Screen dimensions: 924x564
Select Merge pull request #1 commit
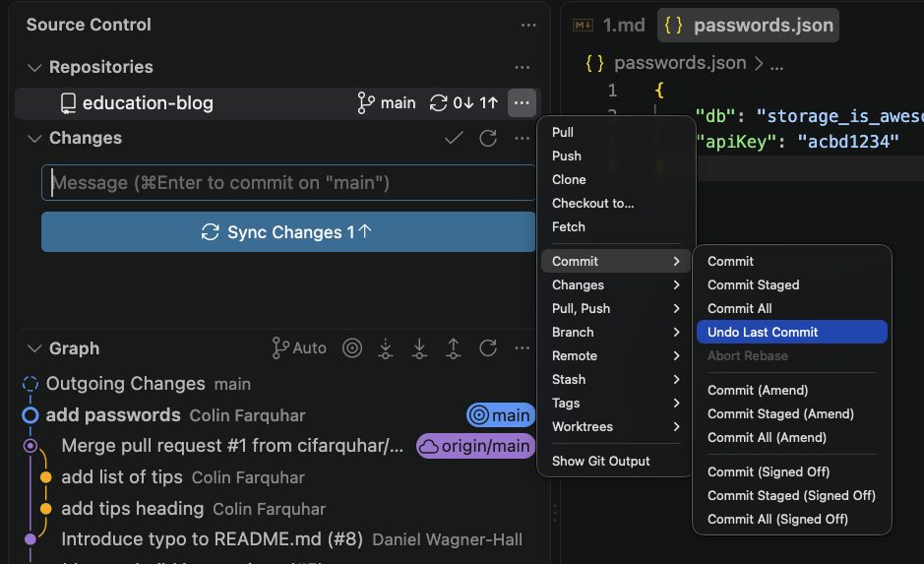coord(278,446)
